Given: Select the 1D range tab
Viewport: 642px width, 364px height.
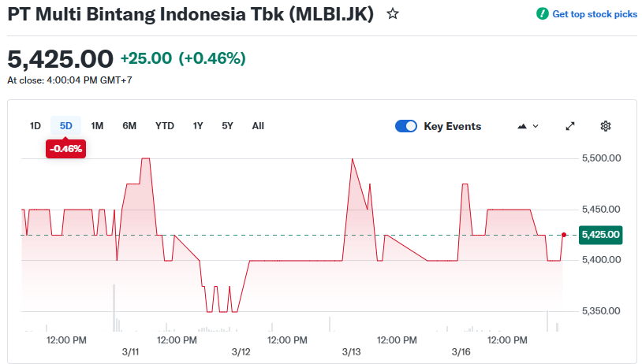Looking at the screenshot, I should pos(35,126).
